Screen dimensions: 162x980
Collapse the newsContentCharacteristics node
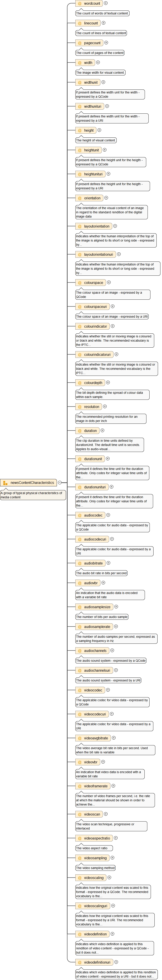(x=60, y=482)
